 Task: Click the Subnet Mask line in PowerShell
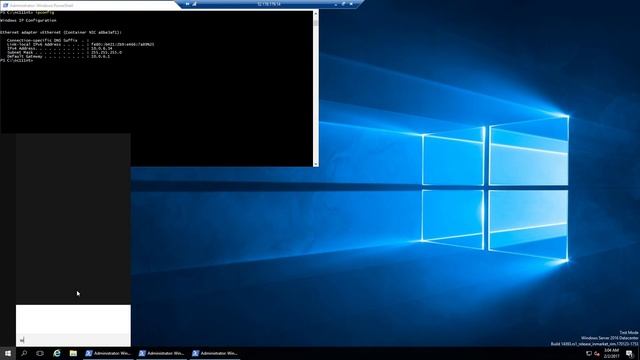(64, 52)
